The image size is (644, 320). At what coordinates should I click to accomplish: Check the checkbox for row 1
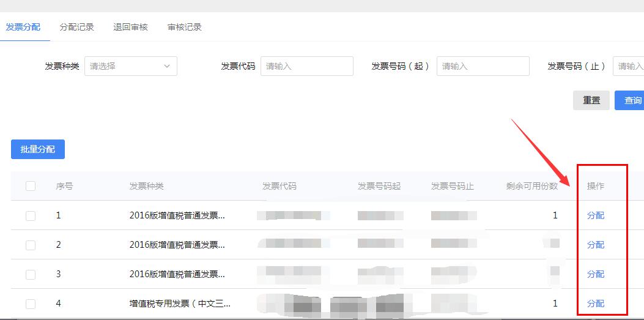tap(31, 215)
